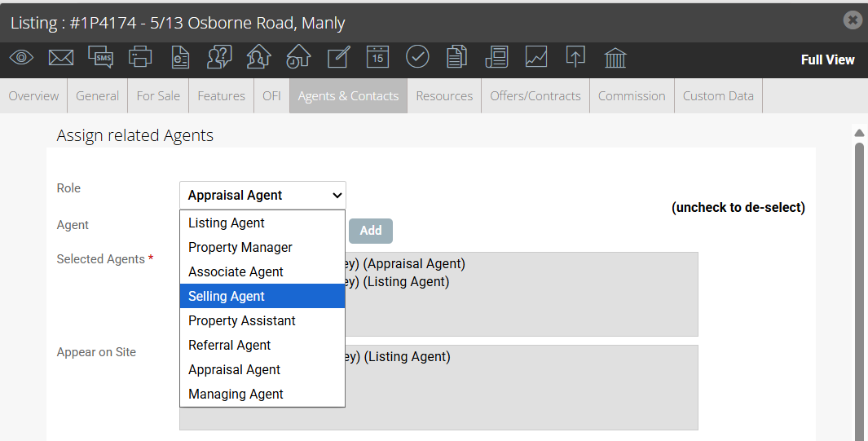Click the Add agent button
868x441 pixels.
[x=371, y=231]
